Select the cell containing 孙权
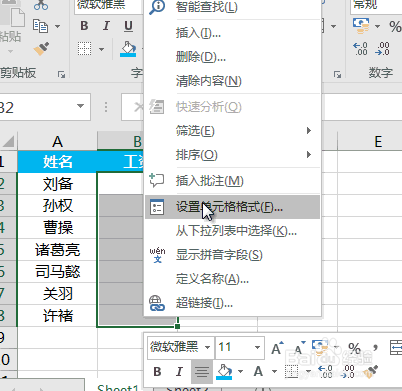 coord(57,206)
